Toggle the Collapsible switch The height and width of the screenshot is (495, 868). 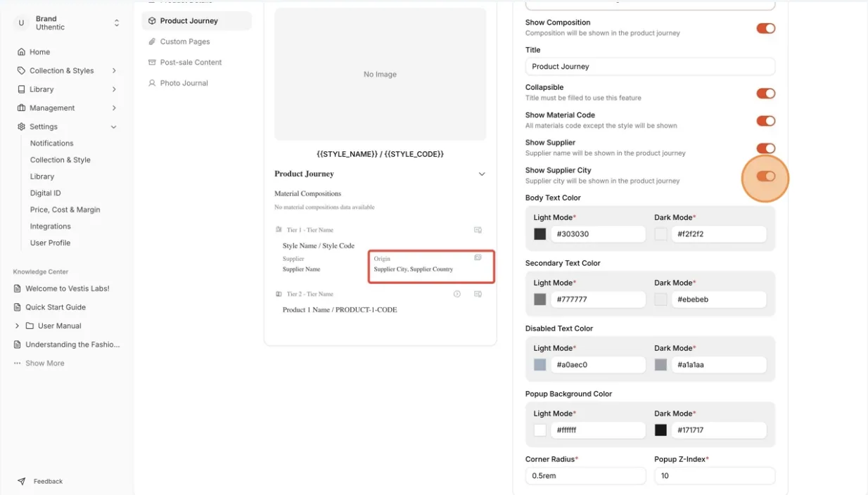(x=765, y=94)
